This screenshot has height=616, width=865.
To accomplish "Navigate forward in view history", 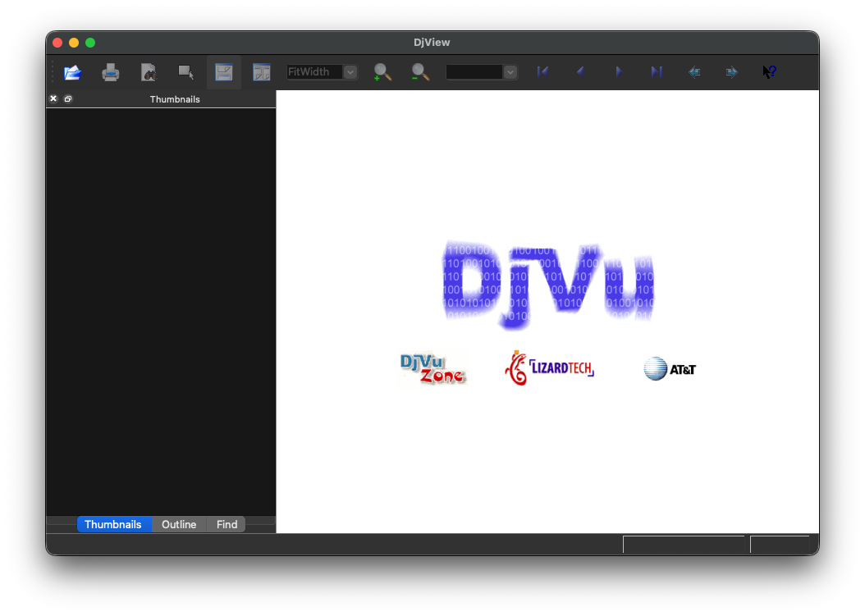I will click(731, 71).
